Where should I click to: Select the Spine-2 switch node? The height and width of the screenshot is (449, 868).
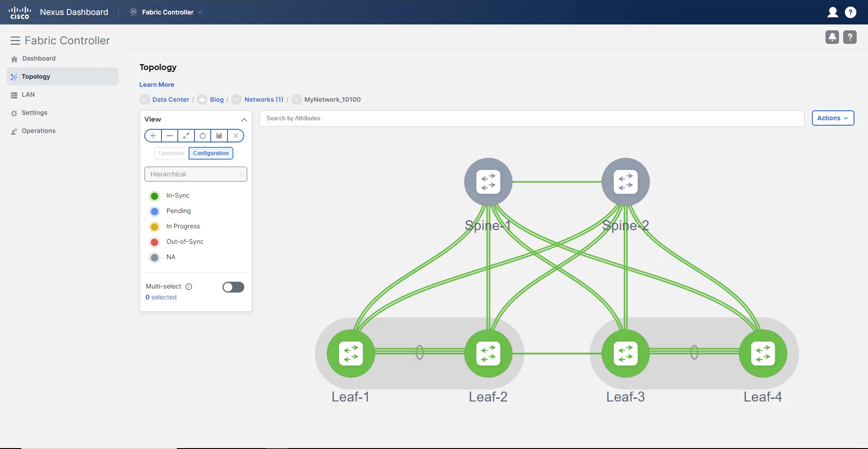pos(626,182)
